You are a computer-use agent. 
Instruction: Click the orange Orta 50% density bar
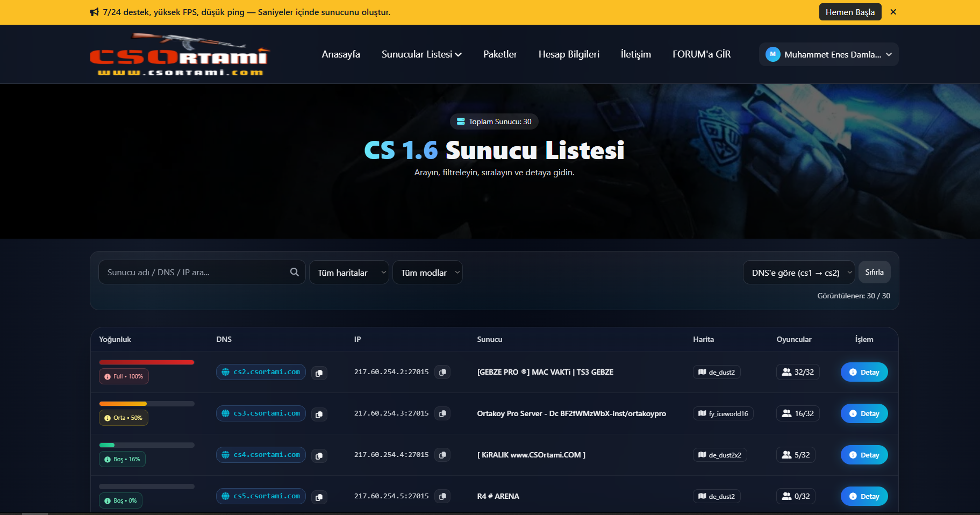tap(147, 404)
